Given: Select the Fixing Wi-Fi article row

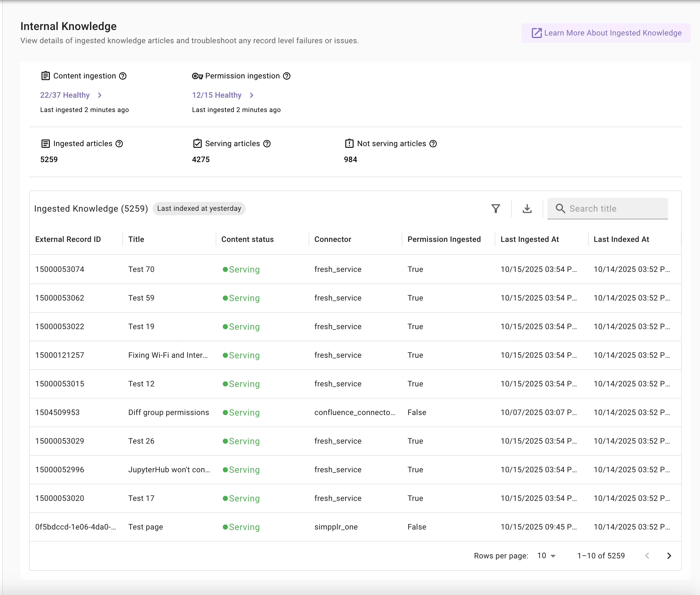Looking at the screenshot, I should click(x=168, y=355).
